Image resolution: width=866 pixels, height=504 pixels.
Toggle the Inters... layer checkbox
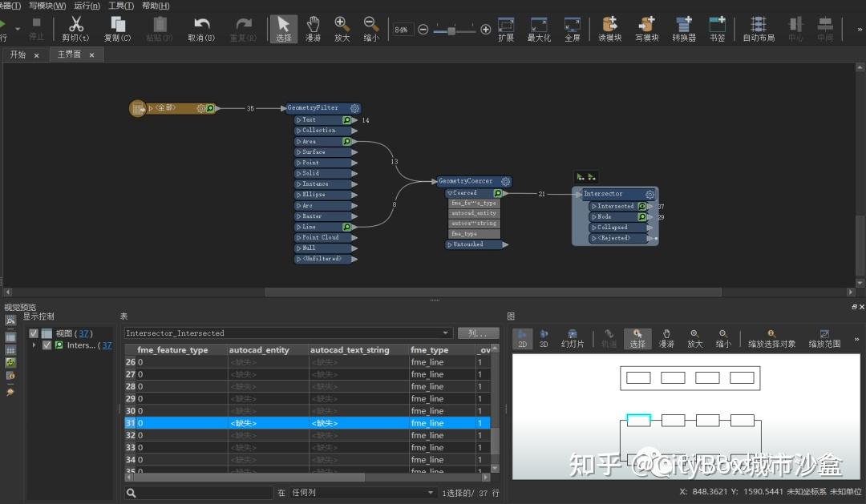click(47, 345)
